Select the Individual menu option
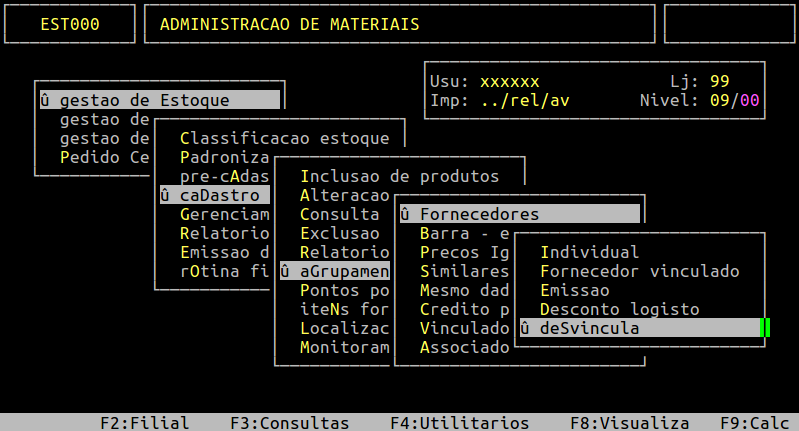 point(589,252)
